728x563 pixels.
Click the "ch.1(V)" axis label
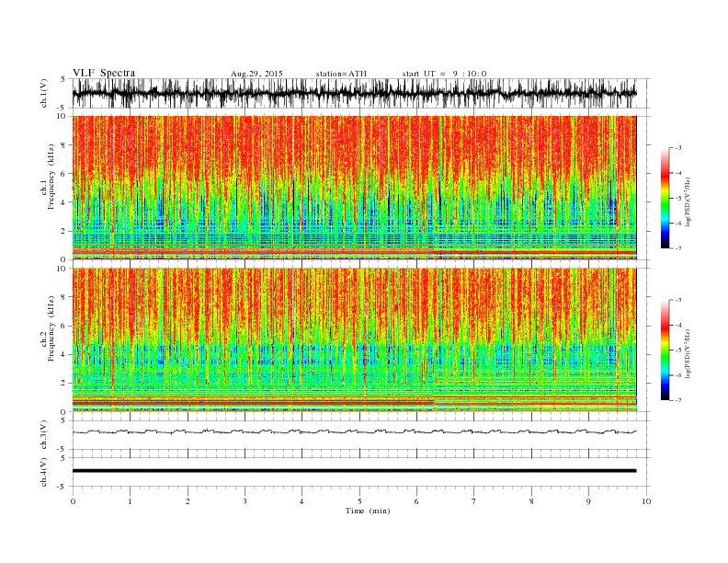[44, 93]
